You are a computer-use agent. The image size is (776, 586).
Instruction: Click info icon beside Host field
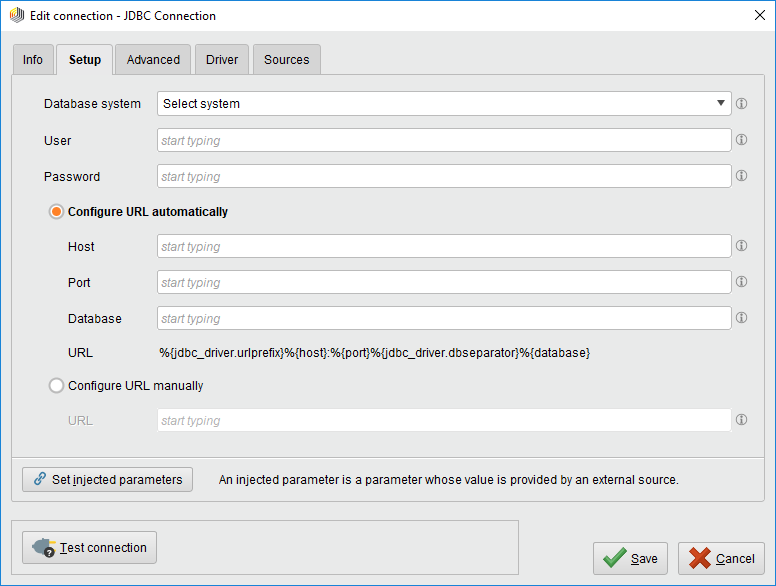[x=741, y=246]
